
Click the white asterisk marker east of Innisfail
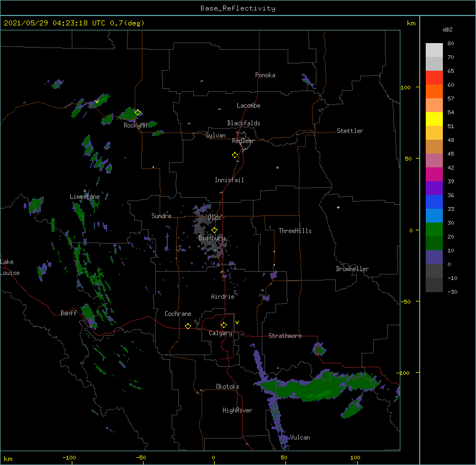(x=277, y=167)
